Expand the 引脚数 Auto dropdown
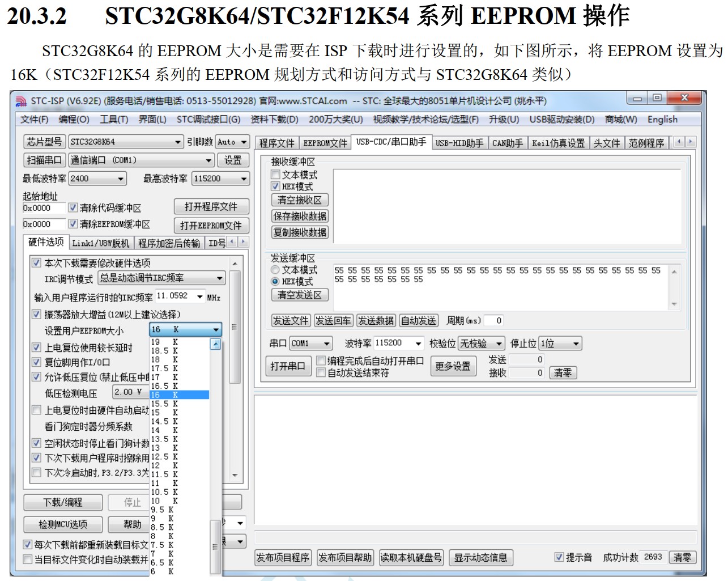The height and width of the screenshot is (581, 728). click(244, 142)
